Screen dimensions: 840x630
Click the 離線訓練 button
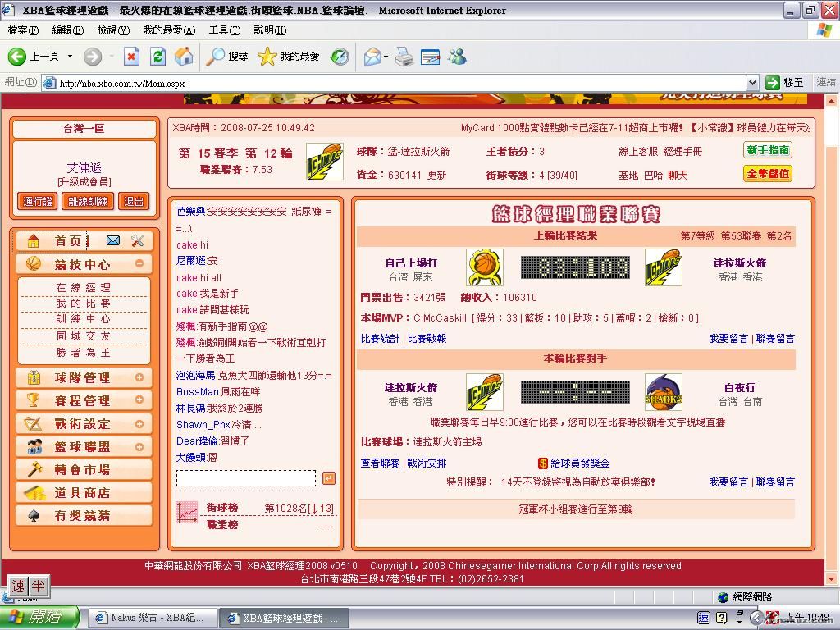[88, 202]
